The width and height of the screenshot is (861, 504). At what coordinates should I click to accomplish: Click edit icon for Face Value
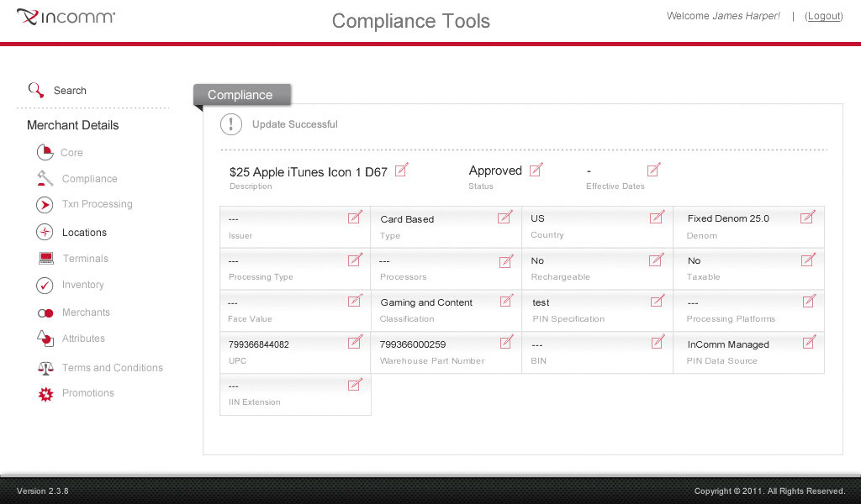point(356,301)
